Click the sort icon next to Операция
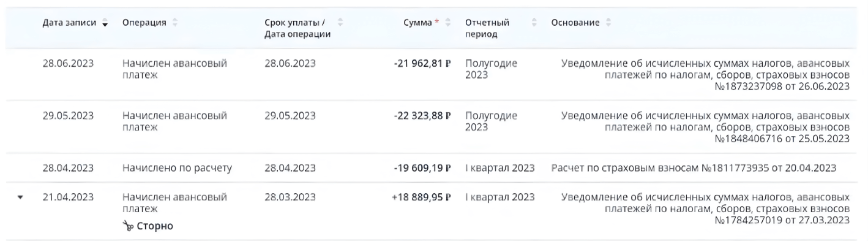Screen dimensions: 868x241 pyautogui.click(x=177, y=23)
